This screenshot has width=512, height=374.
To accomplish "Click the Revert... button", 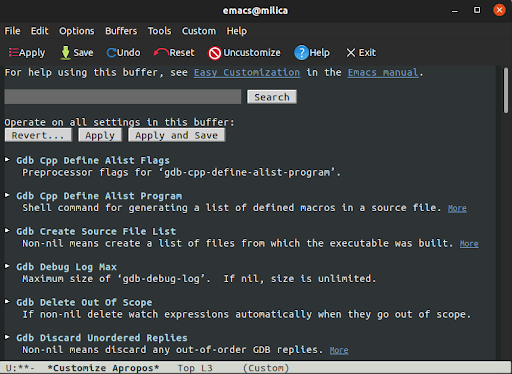I will pos(38,135).
